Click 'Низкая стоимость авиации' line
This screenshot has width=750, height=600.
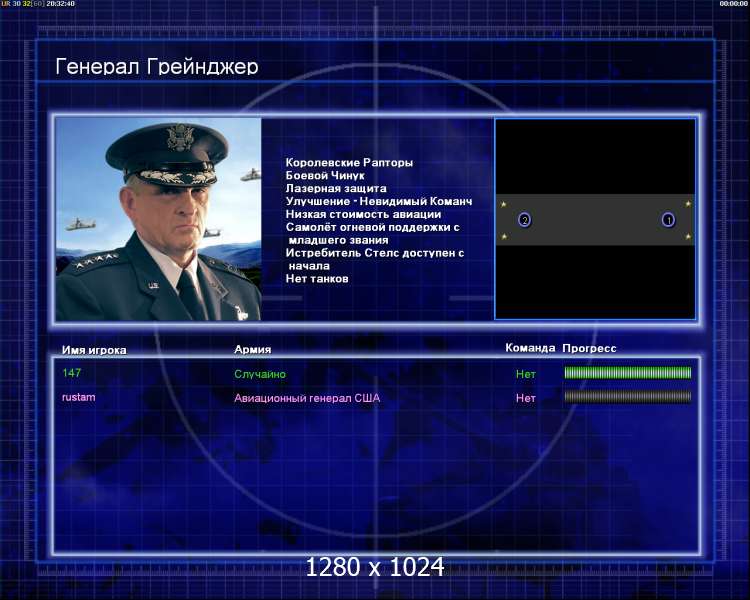point(363,214)
